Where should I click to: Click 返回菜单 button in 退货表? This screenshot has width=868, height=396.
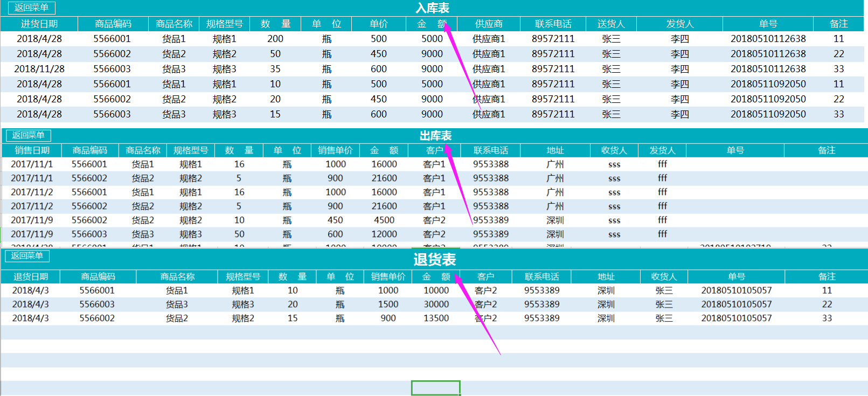coord(27,255)
